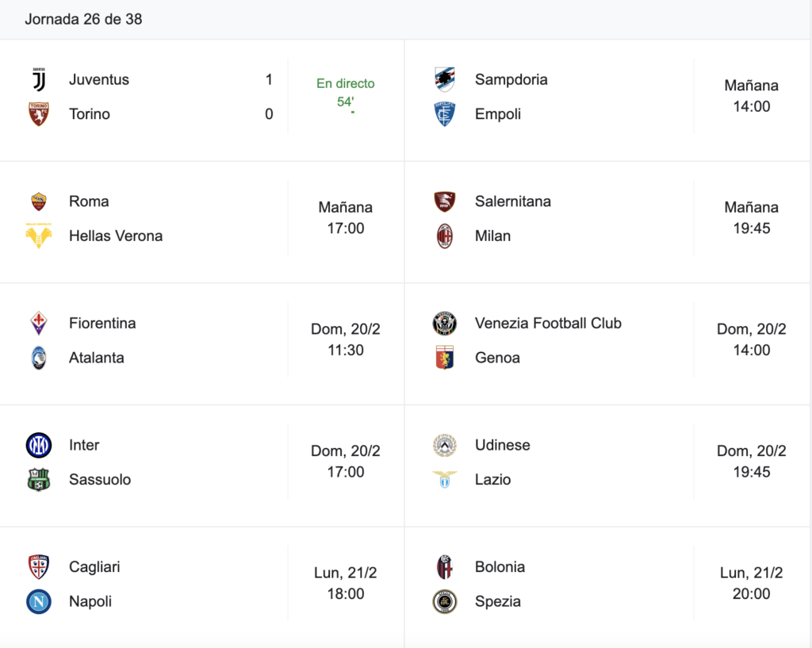Click the Spezia round badge

[445, 601]
